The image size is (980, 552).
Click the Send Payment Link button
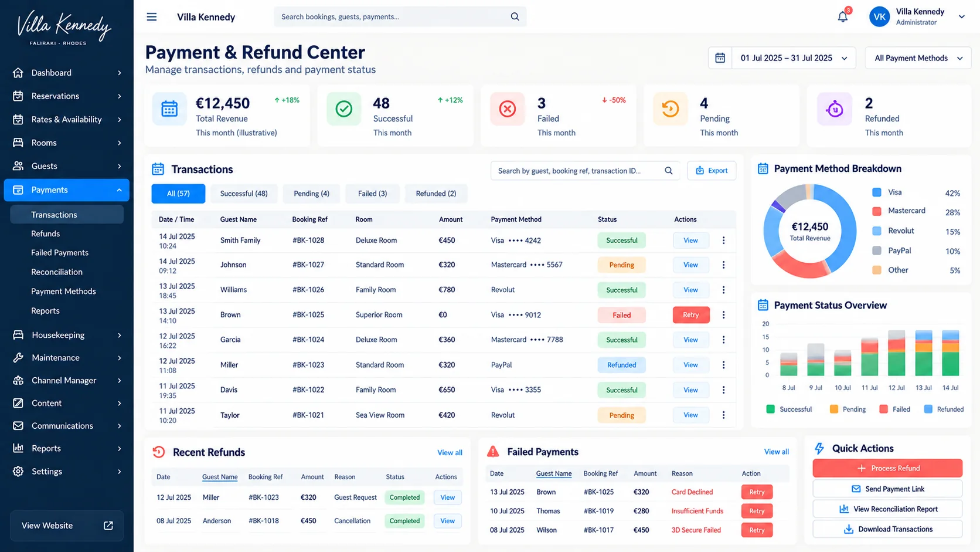pyautogui.click(x=887, y=489)
